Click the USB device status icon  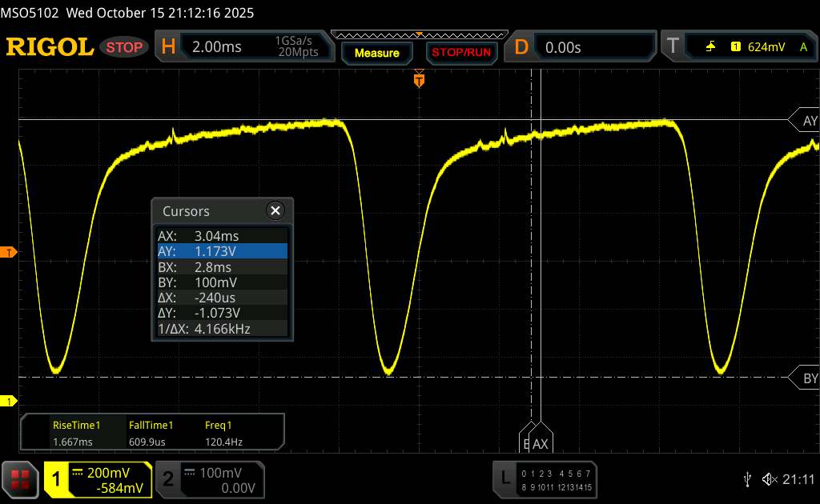click(747, 479)
